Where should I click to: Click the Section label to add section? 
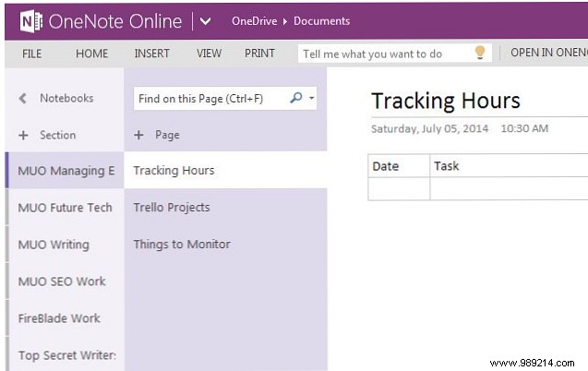(x=58, y=135)
